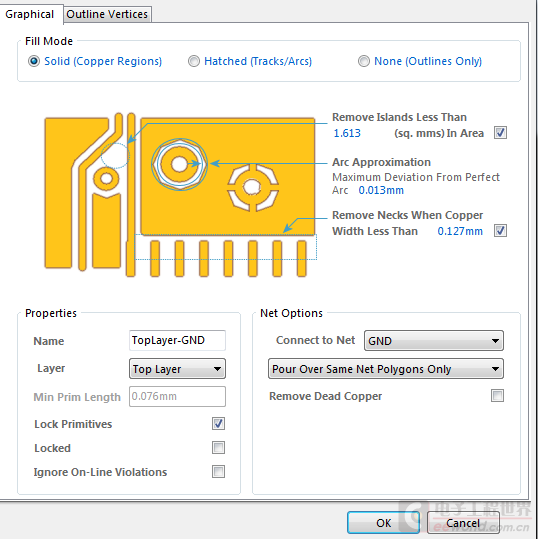The height and width of the screenshot is (539, 538).
Task: Open the Layer dropdown showing Top Layer
Action: click(x=177, y=369)
